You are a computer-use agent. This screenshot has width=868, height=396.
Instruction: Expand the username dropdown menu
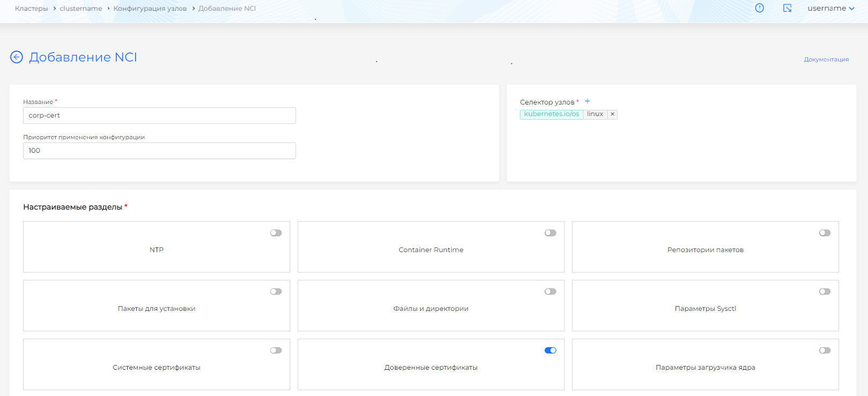(x=830, y=9)
